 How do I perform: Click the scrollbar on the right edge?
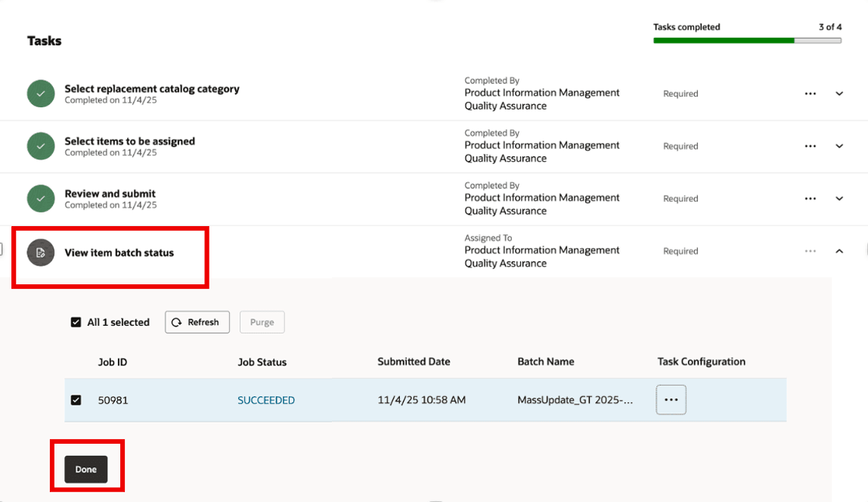(x=865, y=249)
